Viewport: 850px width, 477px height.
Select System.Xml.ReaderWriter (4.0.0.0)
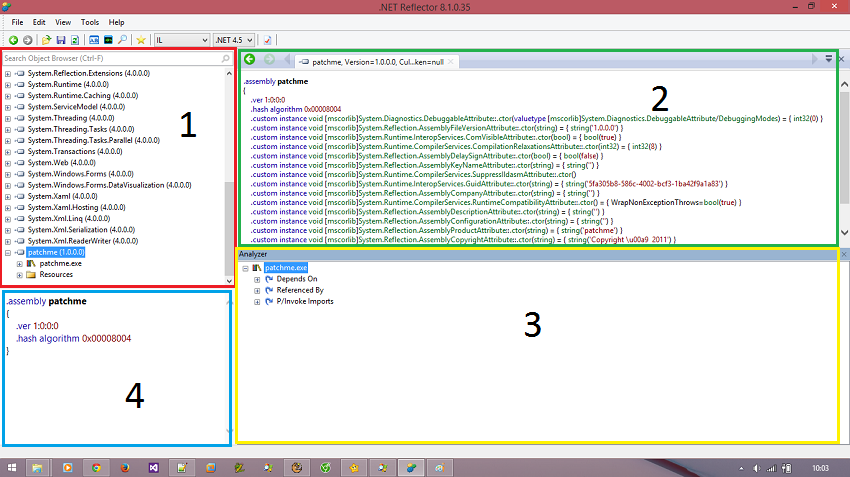pyautogui.click(x=83, y=241)
